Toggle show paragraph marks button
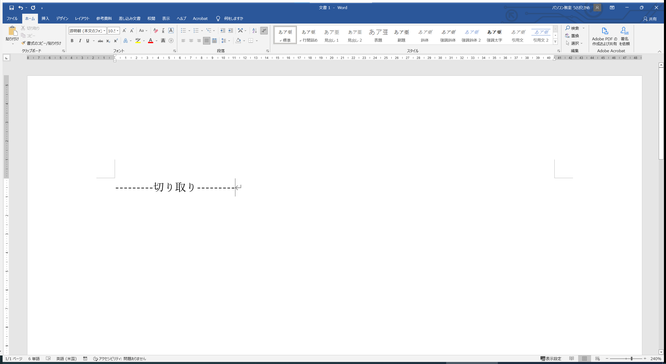 tap(264, 31)
